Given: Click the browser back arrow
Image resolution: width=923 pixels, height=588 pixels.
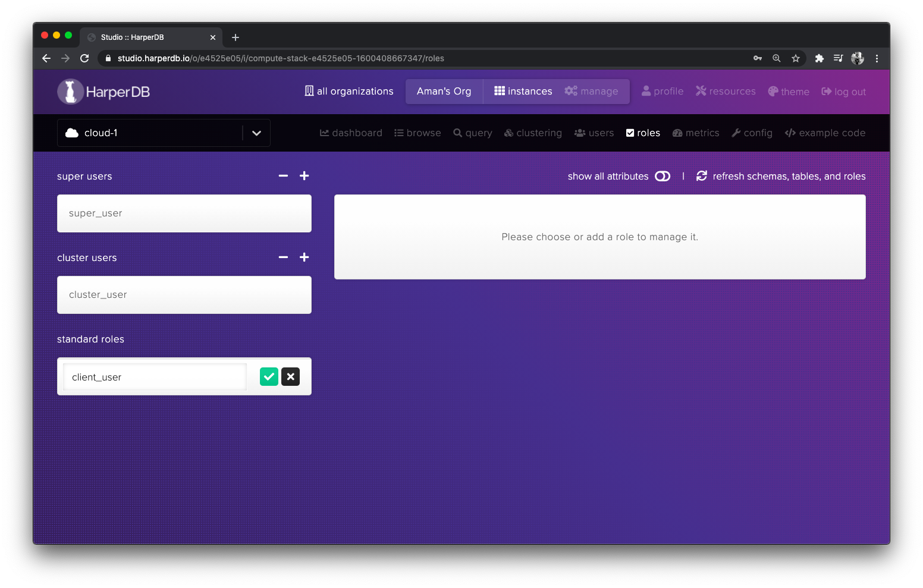Looking at the screenshot, I should coord(46,58).
